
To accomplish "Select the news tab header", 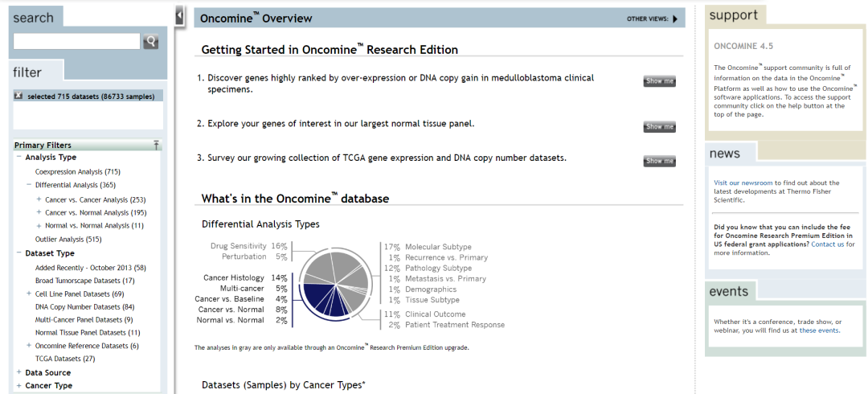I will pos(731,153).
